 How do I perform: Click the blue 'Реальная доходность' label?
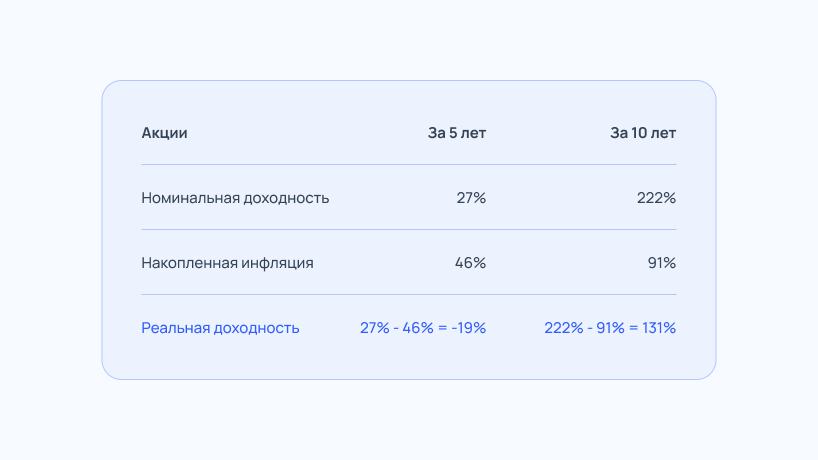tap(220, 328)
